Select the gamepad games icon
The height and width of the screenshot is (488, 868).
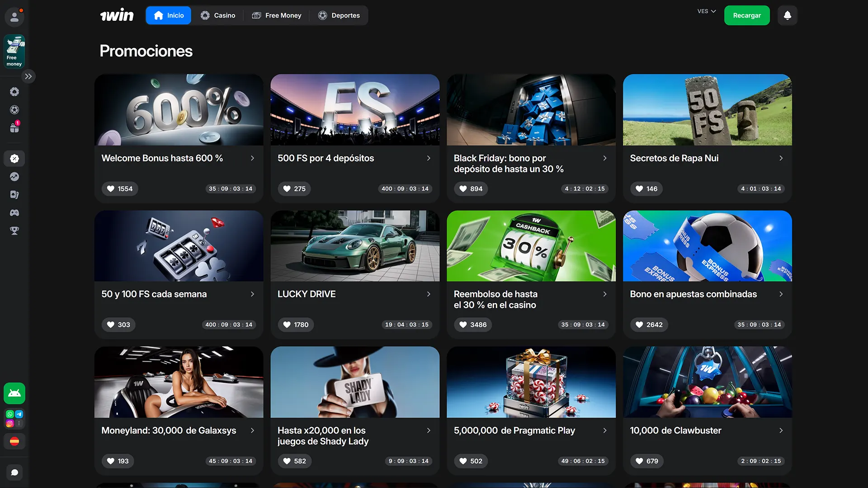pyautogui.click(x=14, y=213)
